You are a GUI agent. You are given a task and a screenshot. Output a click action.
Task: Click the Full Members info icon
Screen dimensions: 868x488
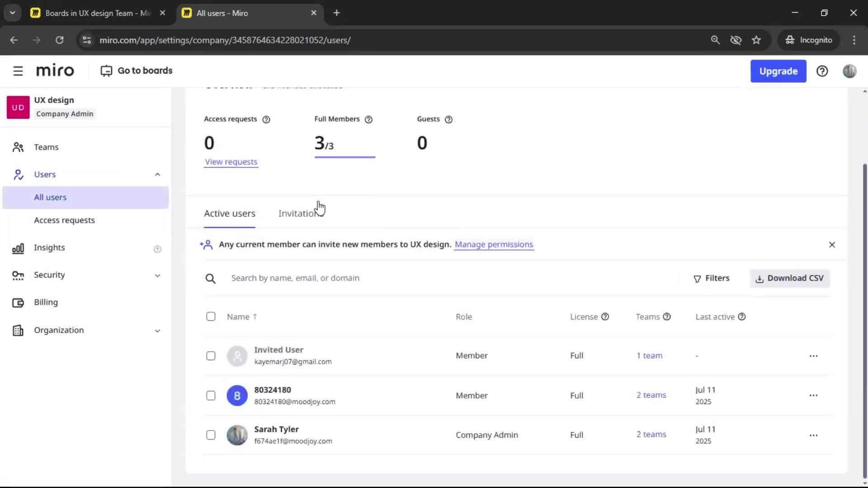click(x=368, y=119)
